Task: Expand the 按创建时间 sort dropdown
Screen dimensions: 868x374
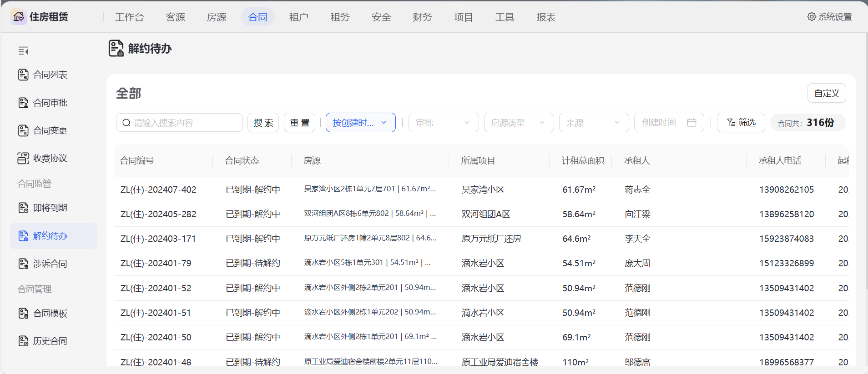Action: pyautogui.click(x=360, y=123)
